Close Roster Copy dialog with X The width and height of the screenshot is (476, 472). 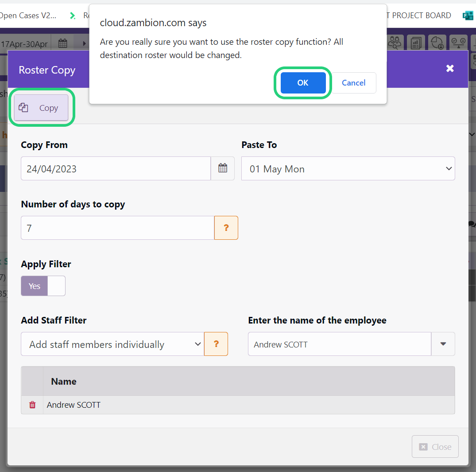pos(450,68)
